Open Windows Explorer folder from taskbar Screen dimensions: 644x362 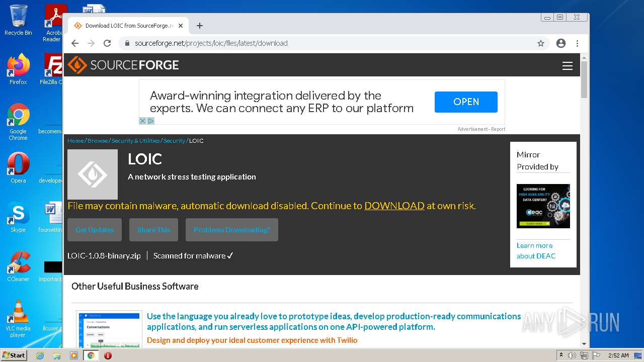[x=57, y=355]
